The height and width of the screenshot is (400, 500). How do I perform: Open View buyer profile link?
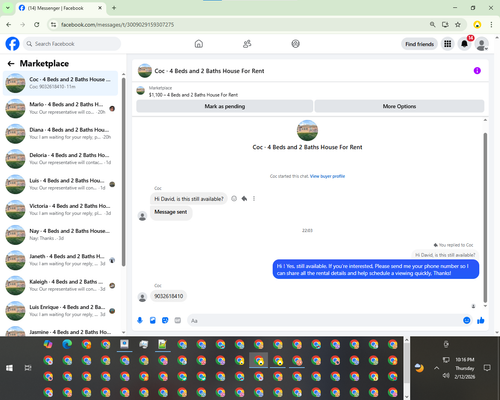327,176
